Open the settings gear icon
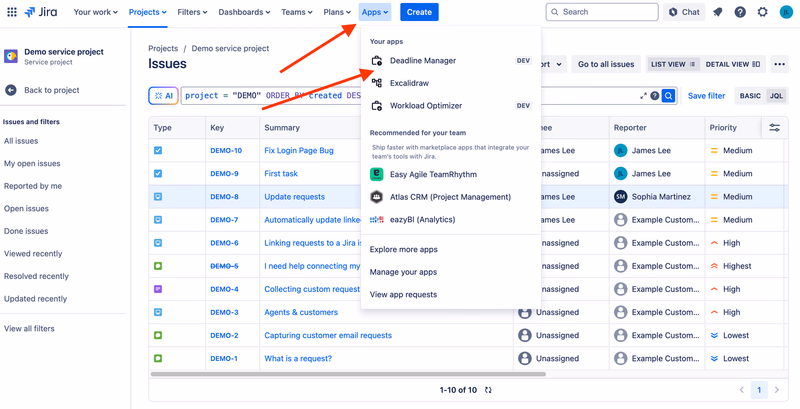This screenshot has width=800, height=409. coord(762,12)
